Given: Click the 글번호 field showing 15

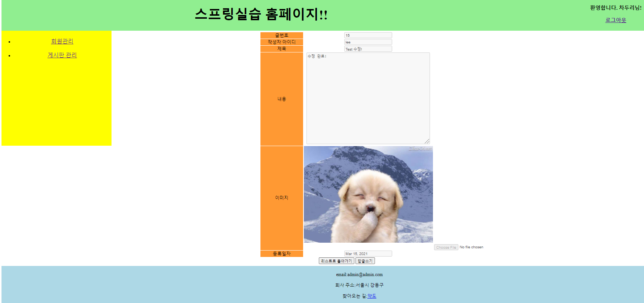Looking at the screenshot, I should [368, 35].
